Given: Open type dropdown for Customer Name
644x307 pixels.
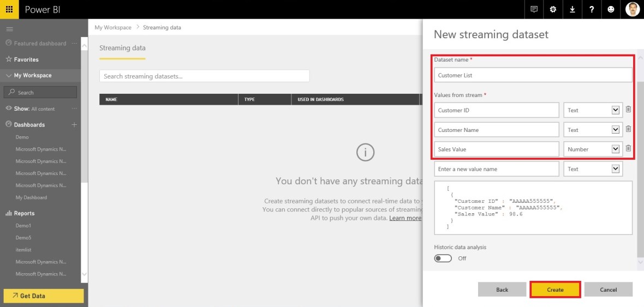Looking at the screenshot, I should [593, 130].
